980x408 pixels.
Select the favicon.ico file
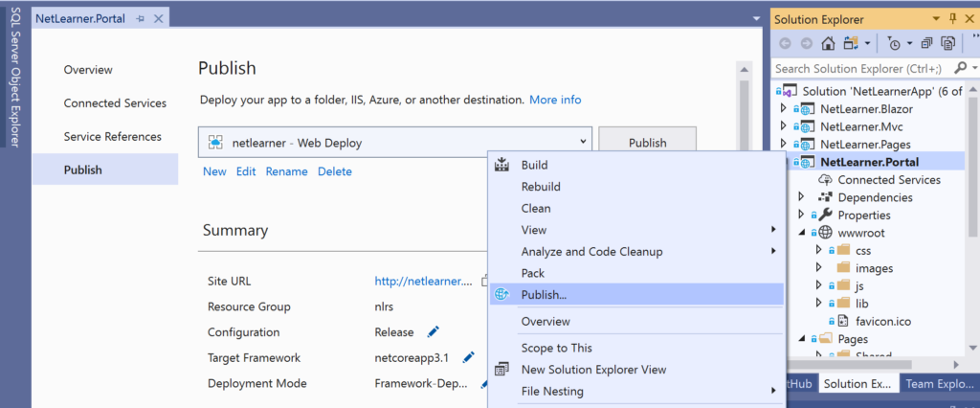(883, 322)
